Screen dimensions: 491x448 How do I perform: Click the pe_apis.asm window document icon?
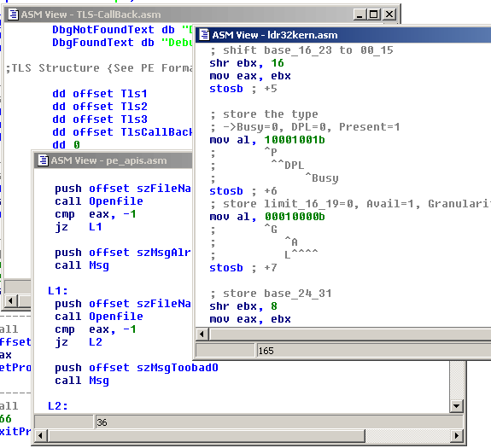(43, 160)
